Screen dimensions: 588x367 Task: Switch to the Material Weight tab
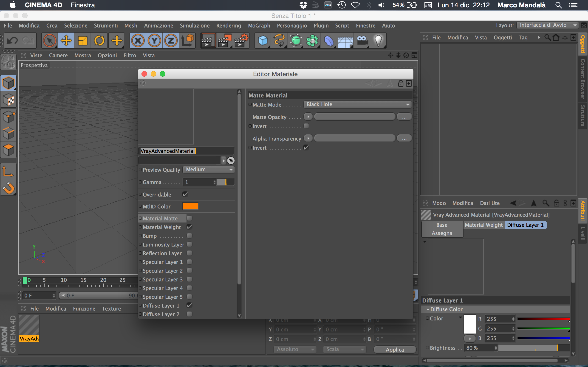pyautogui.click(x=483, y=225)
